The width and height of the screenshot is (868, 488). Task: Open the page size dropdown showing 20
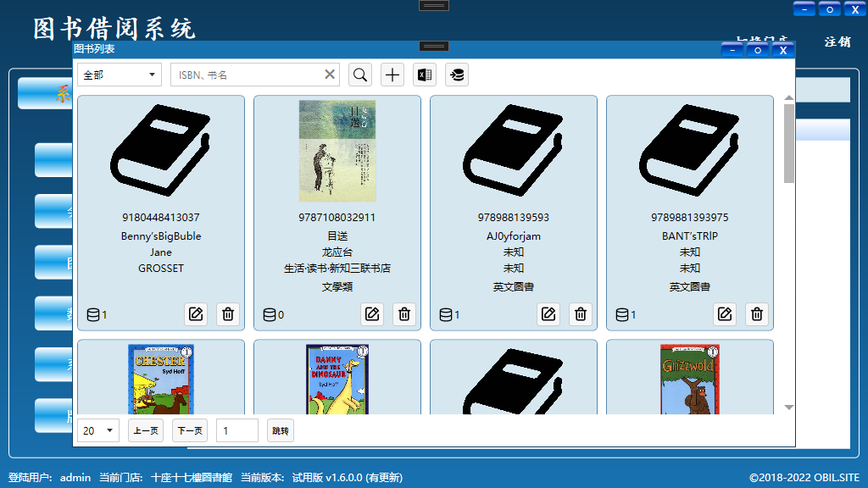click(x=98, y=430)
